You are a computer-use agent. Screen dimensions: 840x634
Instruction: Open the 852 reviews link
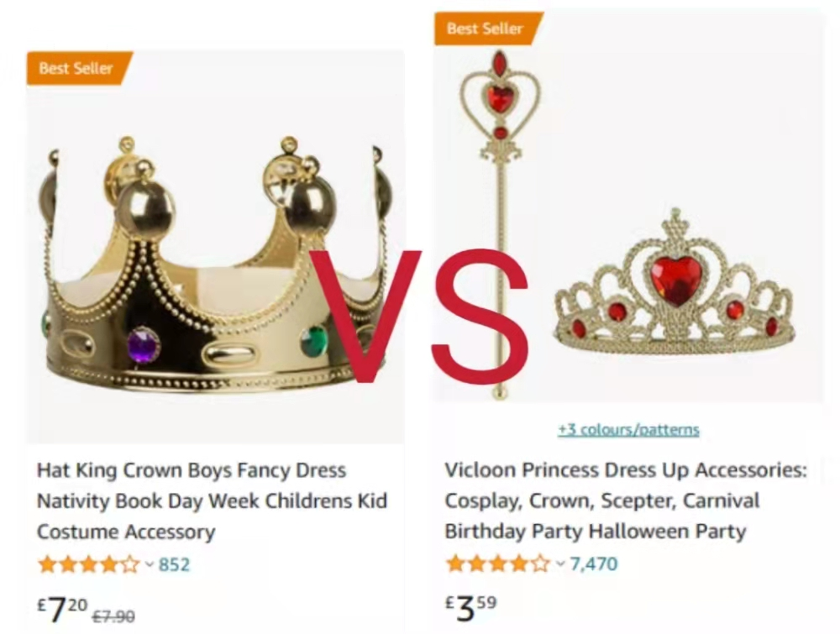tap(174, 564)
